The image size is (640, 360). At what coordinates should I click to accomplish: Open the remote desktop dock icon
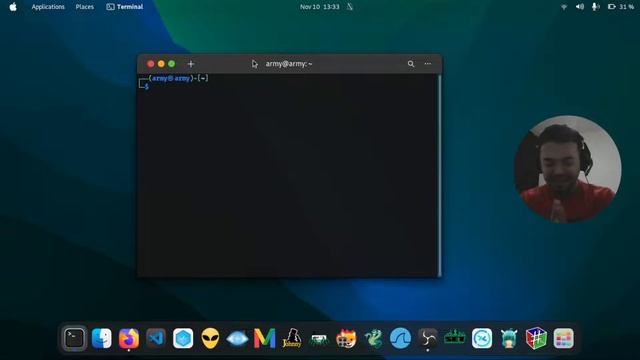(482, 338)
